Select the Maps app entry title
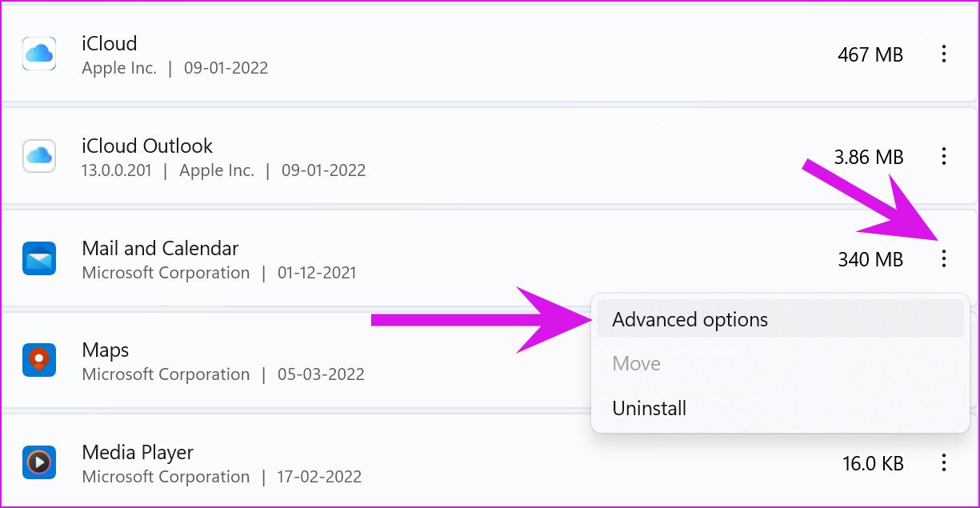Image resolution: width=980 pixels, height=508 pixels. pos(106,350)
